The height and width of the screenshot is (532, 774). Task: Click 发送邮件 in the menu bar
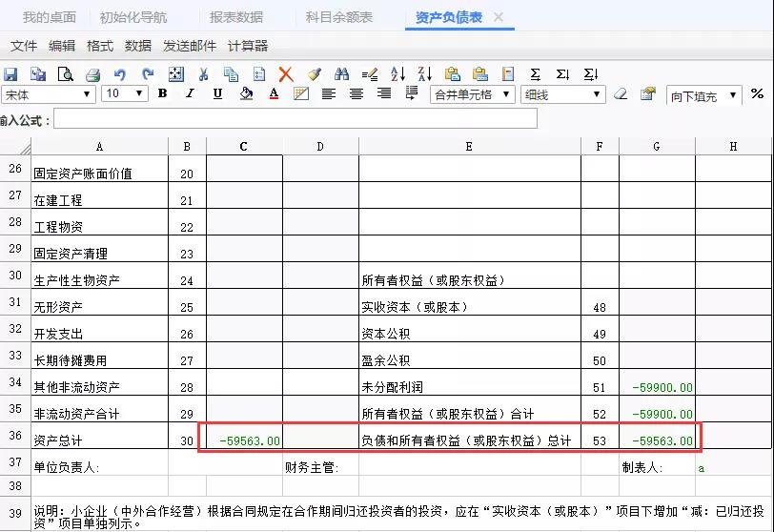(190, 46)
